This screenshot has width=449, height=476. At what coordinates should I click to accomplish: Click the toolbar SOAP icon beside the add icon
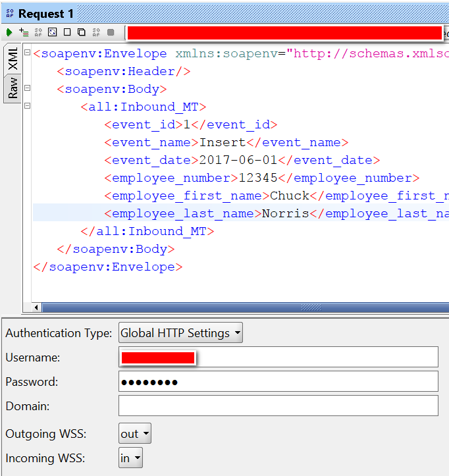click(x=38, y=32)
